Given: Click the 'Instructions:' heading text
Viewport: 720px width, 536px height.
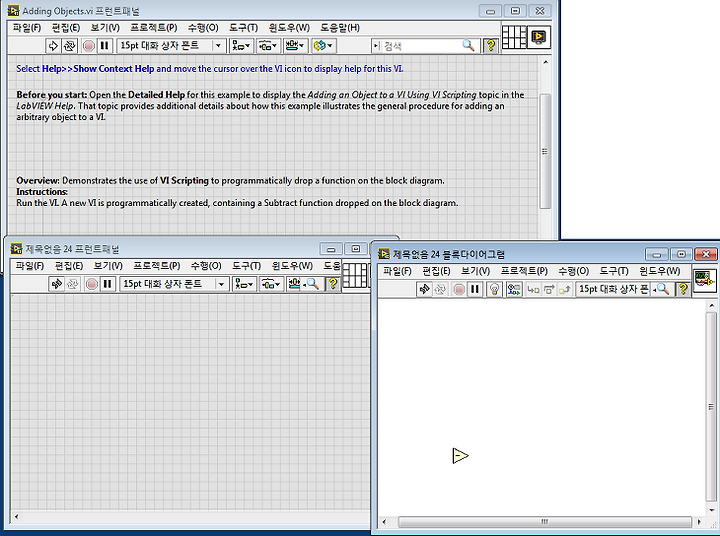Looking at the screenshot, I should coord(42,192).
